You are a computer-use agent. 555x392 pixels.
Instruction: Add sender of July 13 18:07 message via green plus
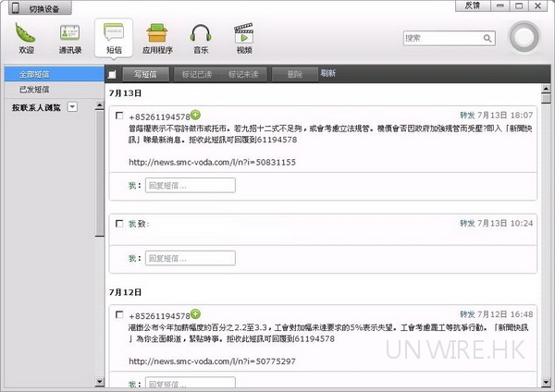195,116
